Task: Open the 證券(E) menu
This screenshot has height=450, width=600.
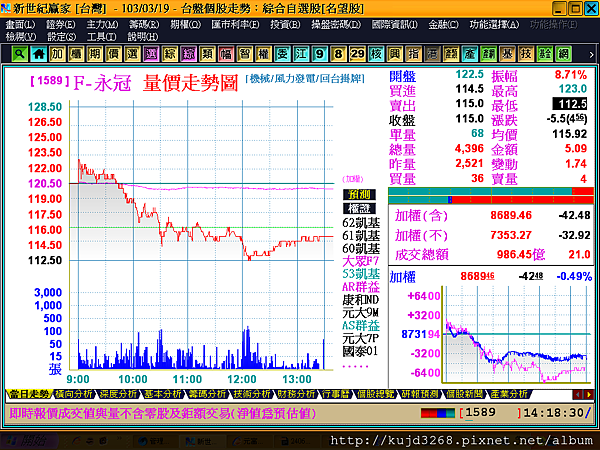Action: [x=60, y=24]
